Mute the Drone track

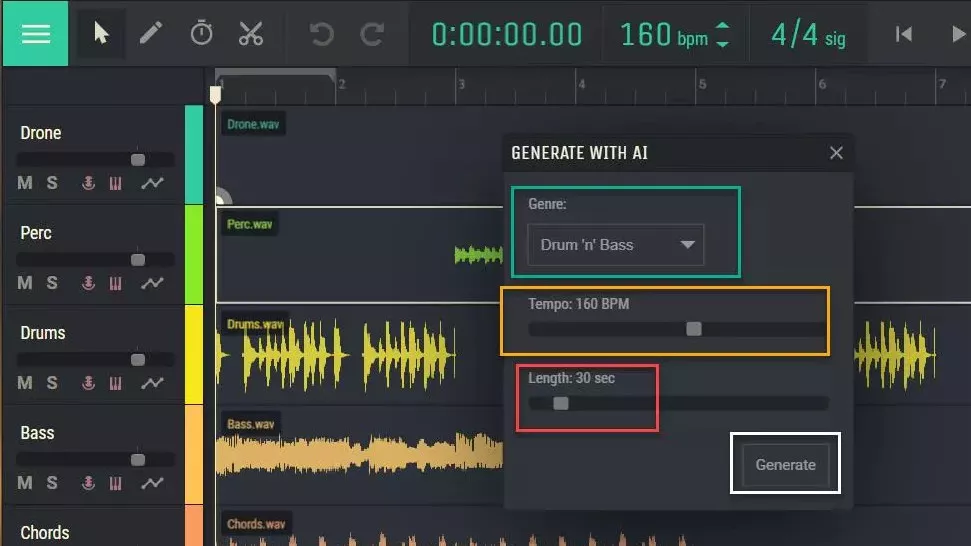(x=25, y=183)
